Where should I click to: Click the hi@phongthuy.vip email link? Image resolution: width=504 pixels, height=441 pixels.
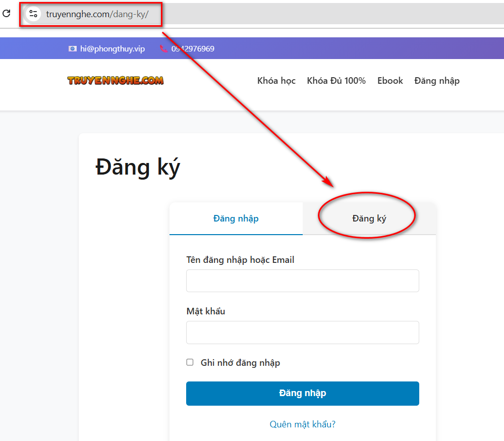point(113,49)
